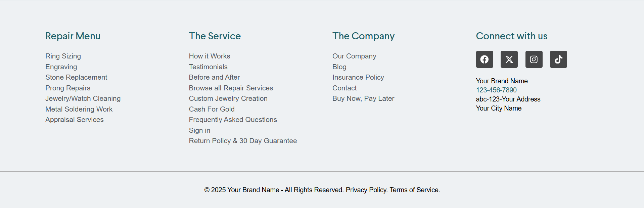Visit the Our Company page
644x208 pixels.
(354, 56)
